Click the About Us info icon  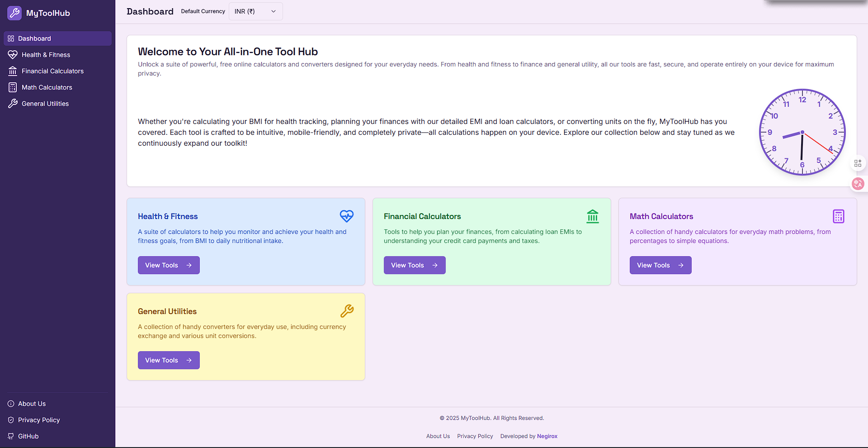click(x=11, y=404)
